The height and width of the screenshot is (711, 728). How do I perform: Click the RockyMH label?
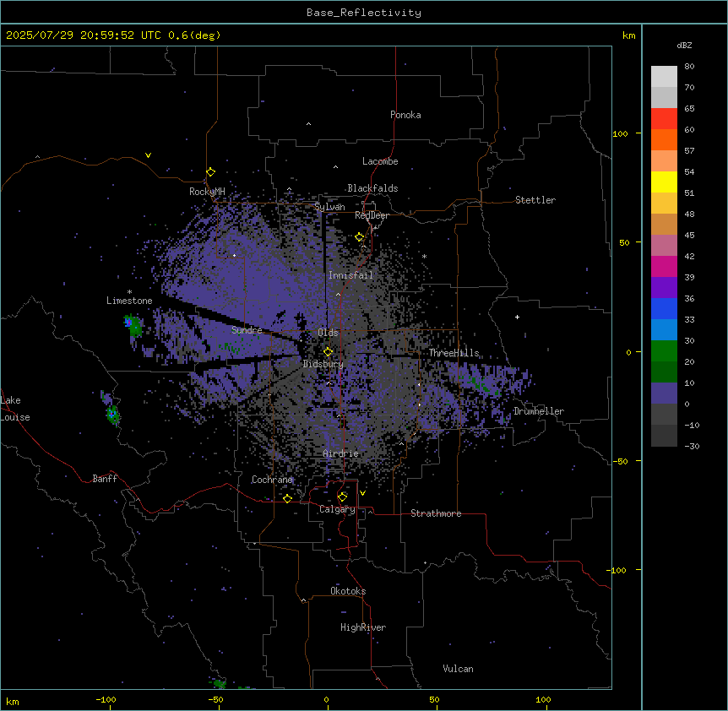pyautogui.click(x=207, y=191)
